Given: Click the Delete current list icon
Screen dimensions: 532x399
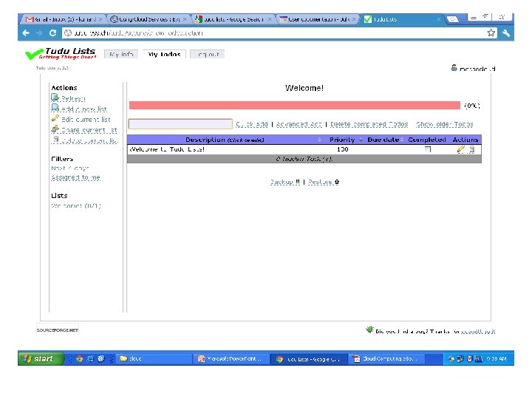Looking at the screenshot, I should pyautogui.click(x=56, y=139).
